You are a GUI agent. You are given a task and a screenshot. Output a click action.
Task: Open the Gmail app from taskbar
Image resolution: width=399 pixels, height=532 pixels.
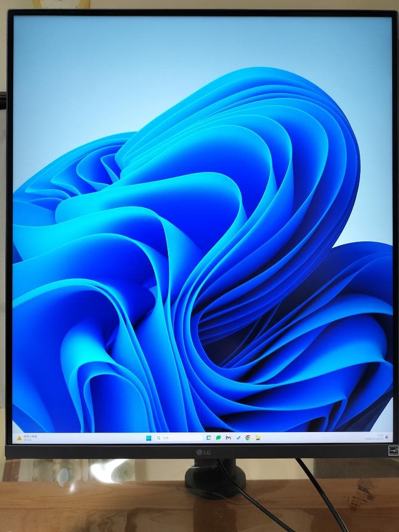click(x=228, y=437)
